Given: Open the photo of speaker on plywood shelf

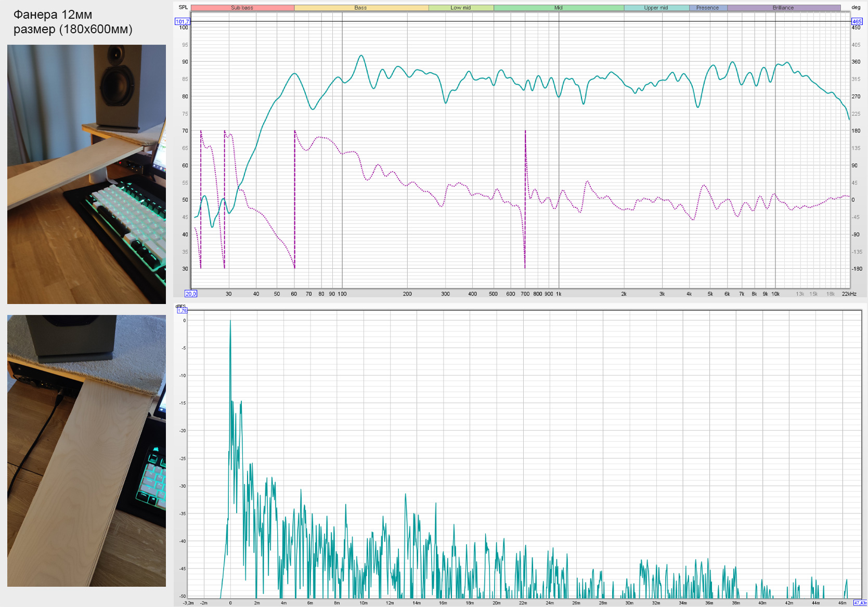Looking at the screenshot, I should pos(86,174).
